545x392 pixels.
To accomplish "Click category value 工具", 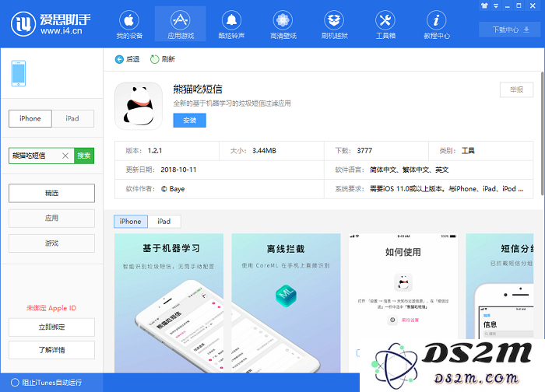I will [x=468, y=151].
